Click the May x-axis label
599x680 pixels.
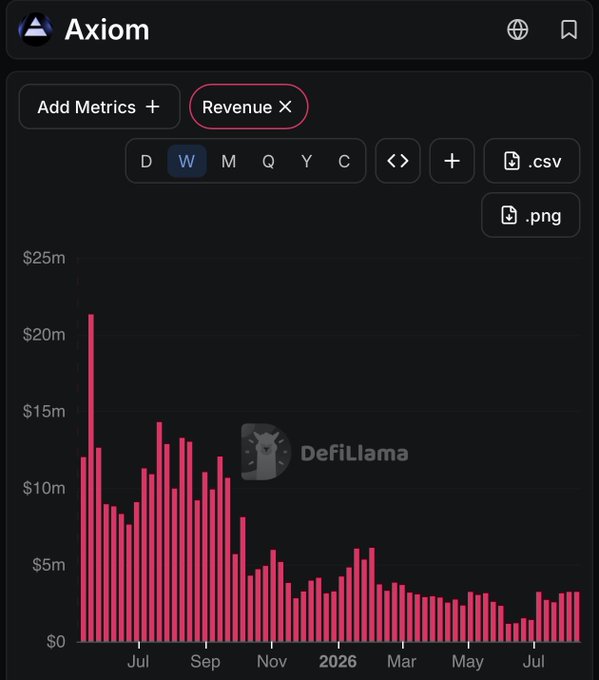point(468,661)
